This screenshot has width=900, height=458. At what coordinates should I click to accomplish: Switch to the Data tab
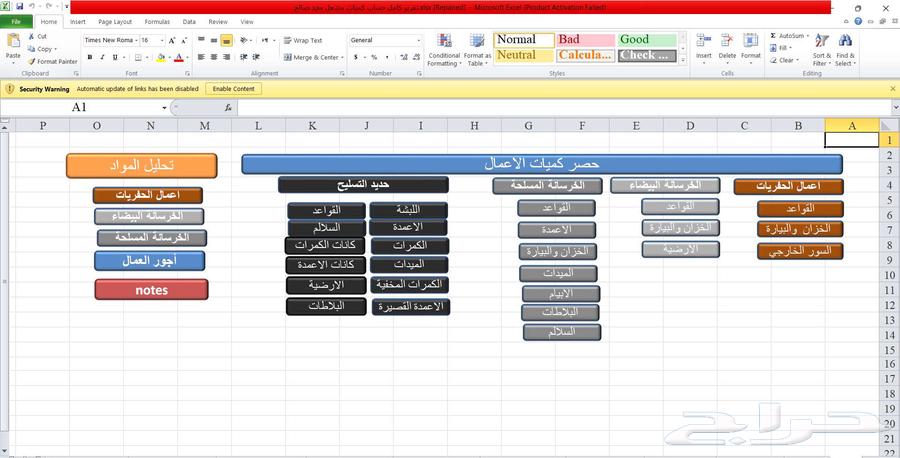[x=189, y=22]
